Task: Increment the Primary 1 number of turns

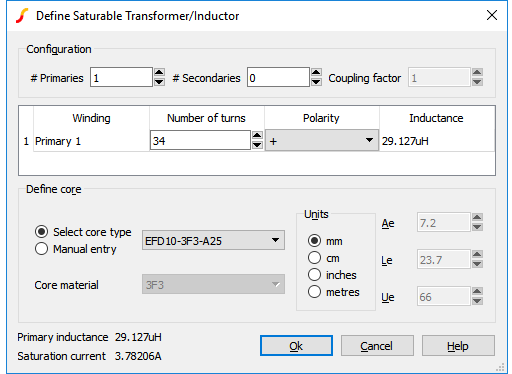Action: [257, 136]
